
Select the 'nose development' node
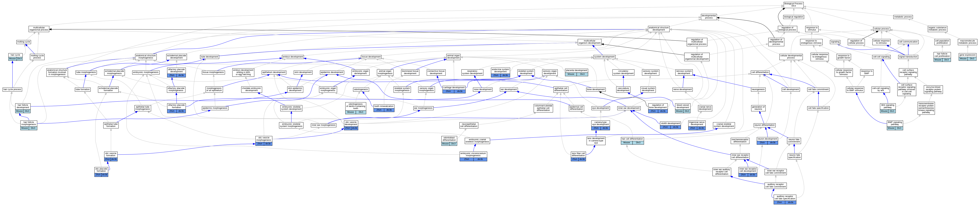483,89
